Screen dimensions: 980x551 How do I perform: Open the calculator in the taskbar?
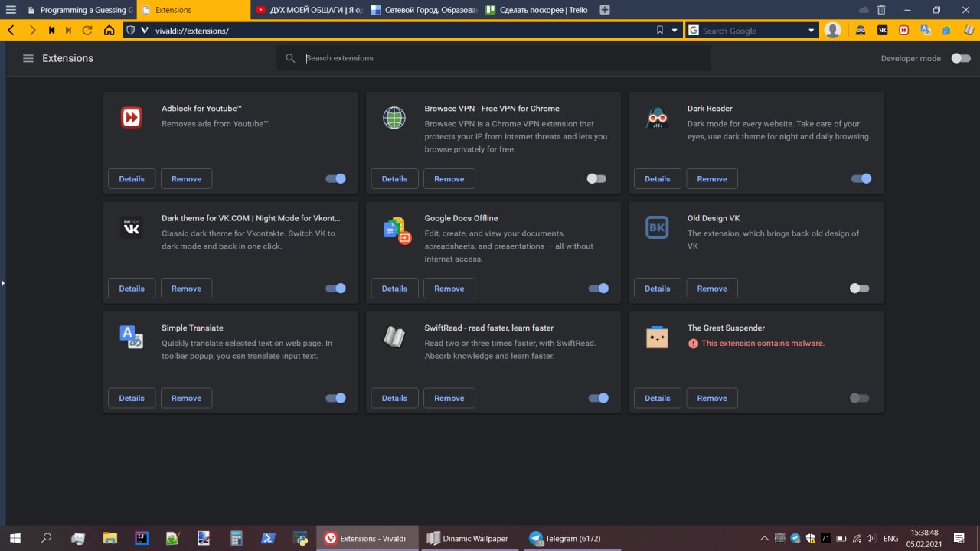[237, 538]
